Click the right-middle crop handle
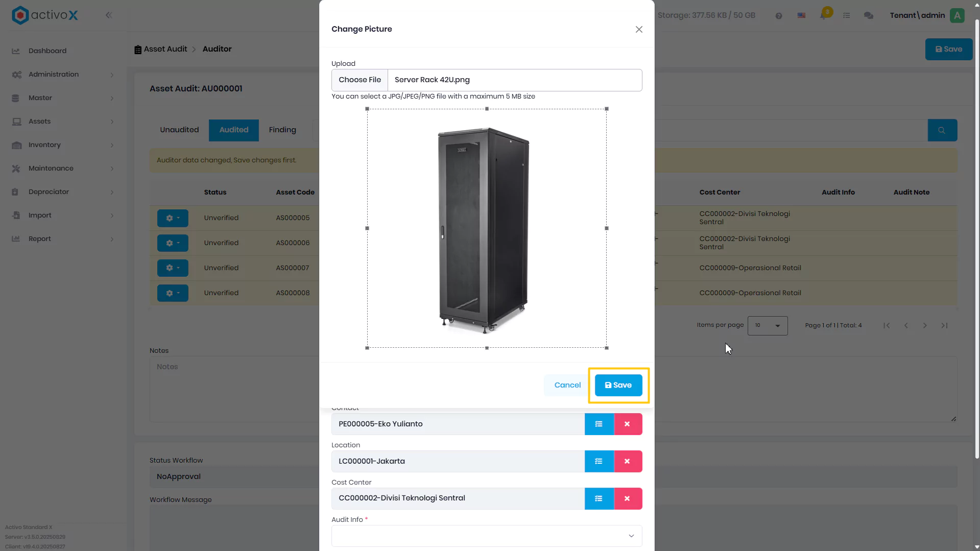This screenshot has width=980, height=551. click(x=607, y=228)
